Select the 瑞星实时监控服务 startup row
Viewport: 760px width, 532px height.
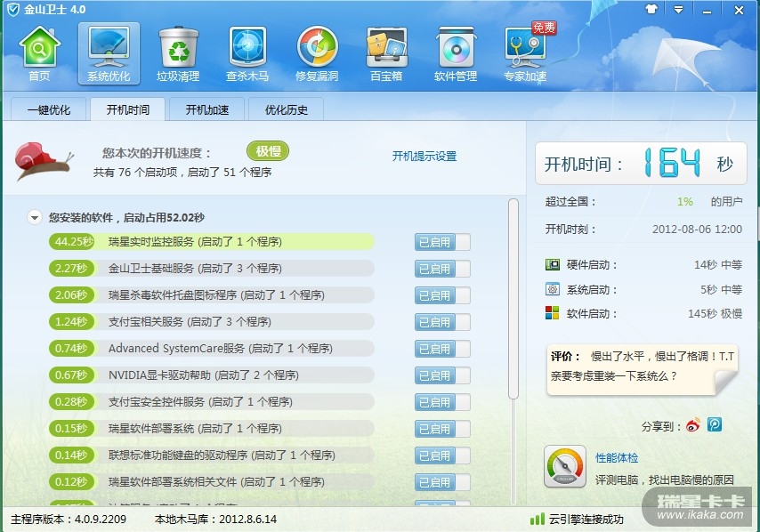(x=212, y=241)
